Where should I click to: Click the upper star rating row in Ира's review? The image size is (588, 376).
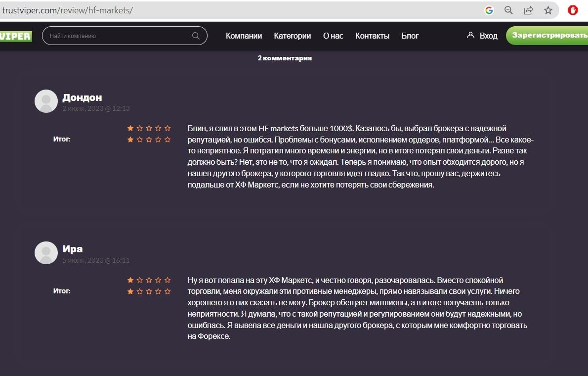[x=149, y=280]
